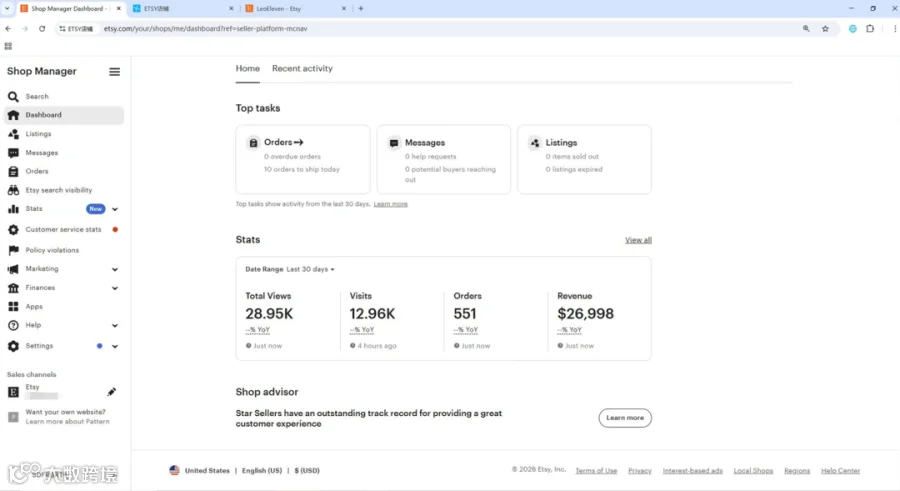900x491 pixels.
Task: Open the Listings sidebar icon
Action: coord(13,134)
